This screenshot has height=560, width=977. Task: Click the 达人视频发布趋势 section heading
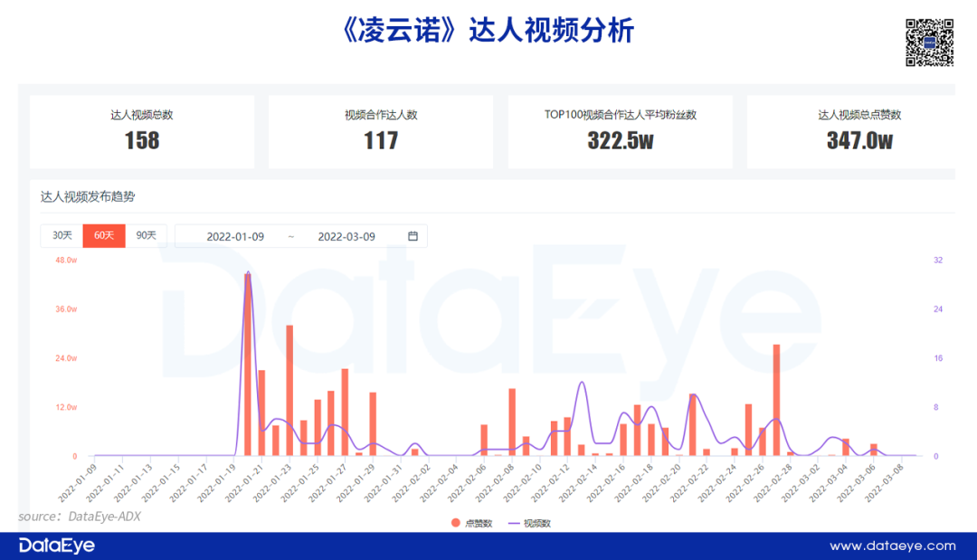pyautogui.click(x=87, y=196)
